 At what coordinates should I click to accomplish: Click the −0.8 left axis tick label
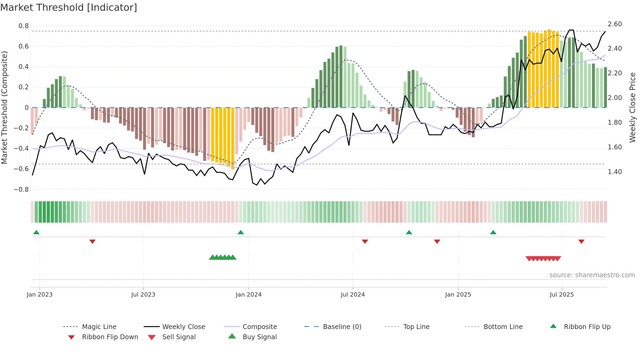pos(21,190)
